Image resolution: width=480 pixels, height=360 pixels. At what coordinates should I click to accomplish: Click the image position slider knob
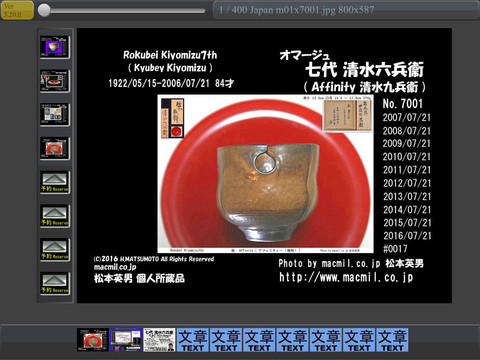44,10
